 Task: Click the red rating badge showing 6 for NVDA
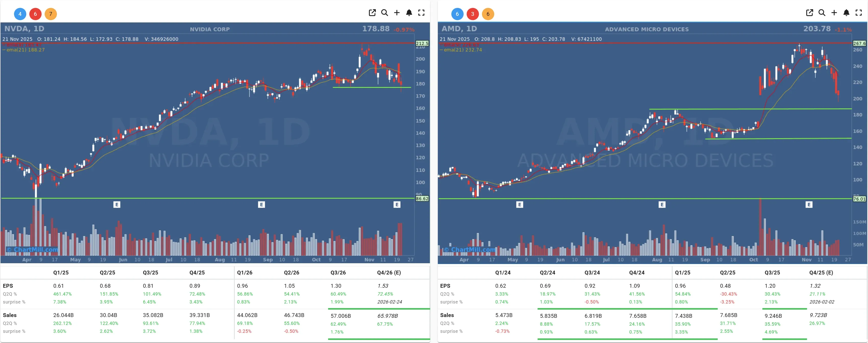[x=35, y=14]
